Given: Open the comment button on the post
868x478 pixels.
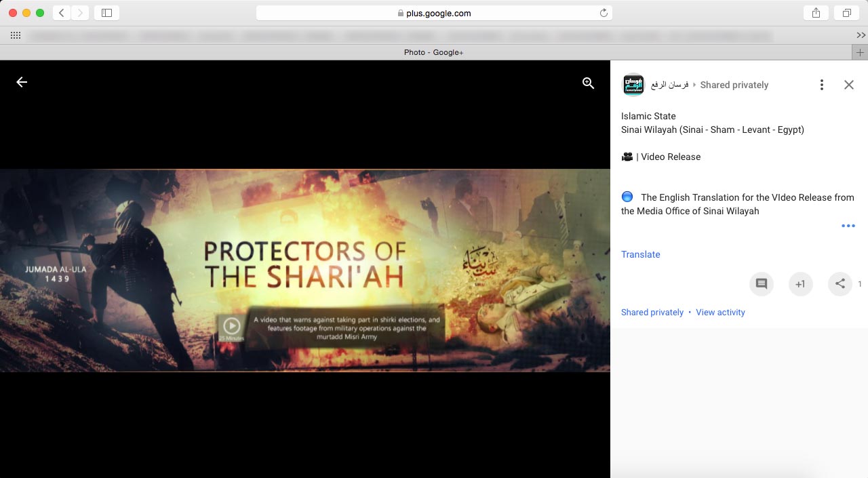Looking at the screenshot, I should coord(761,284).
